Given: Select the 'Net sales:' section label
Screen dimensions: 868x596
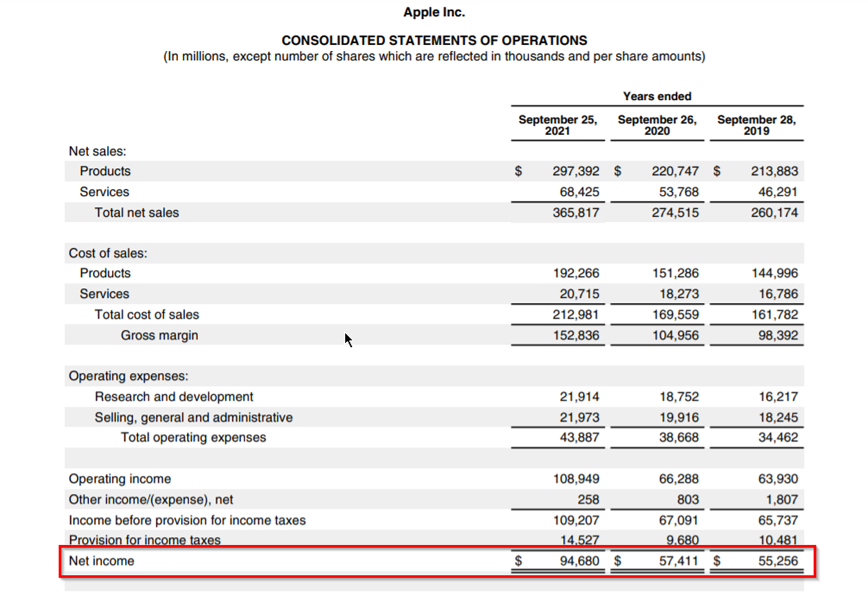Looking at the screenshot, I should (x=98, y=151).
